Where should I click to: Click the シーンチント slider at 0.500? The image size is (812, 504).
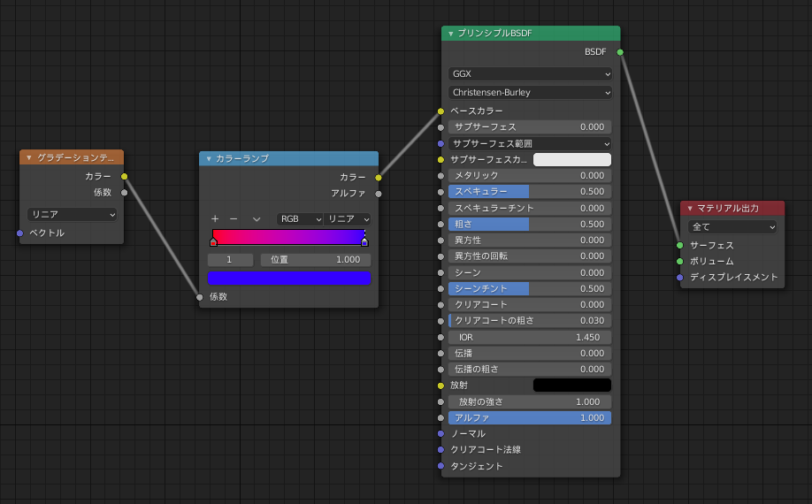(530, 289)
